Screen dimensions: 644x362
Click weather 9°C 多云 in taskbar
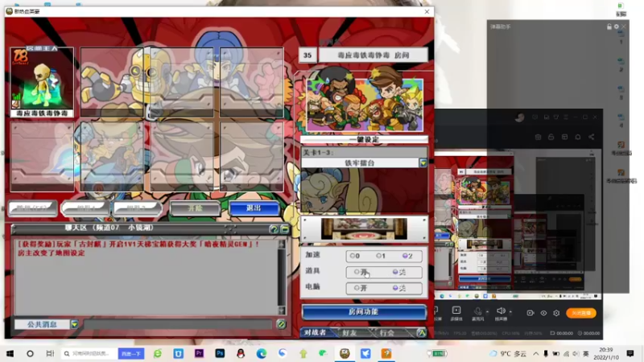coord(508,353)
